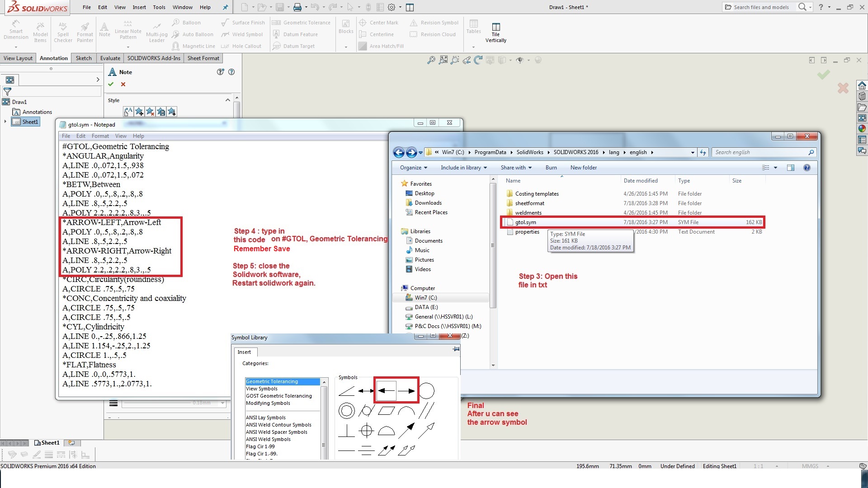Viewport: 868px width, 488px height.
Task: Click the Sheet Format tab
Action: point(203,58)
